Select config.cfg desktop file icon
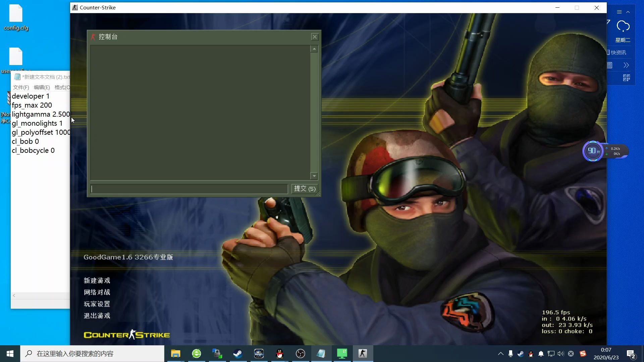644x362 pixels. pyautogui.click(x=16, y=17)
